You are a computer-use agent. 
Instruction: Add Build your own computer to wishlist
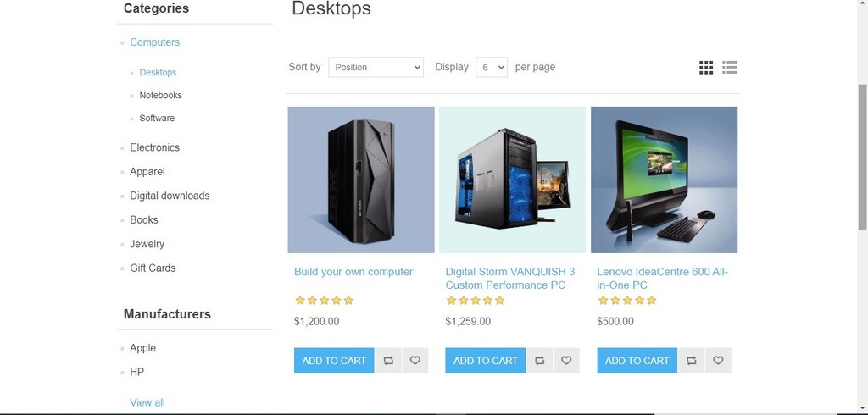pos(415,360)
